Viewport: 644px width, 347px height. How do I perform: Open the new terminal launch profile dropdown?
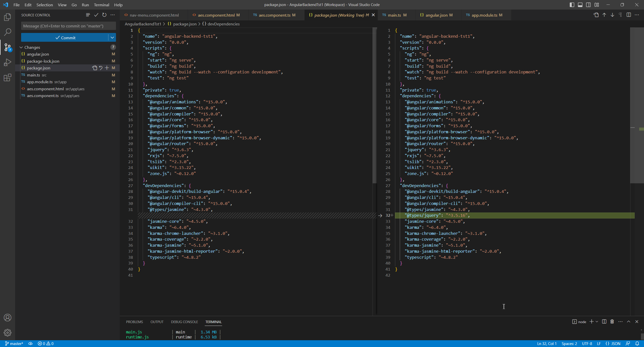click(x=597, y=322)
